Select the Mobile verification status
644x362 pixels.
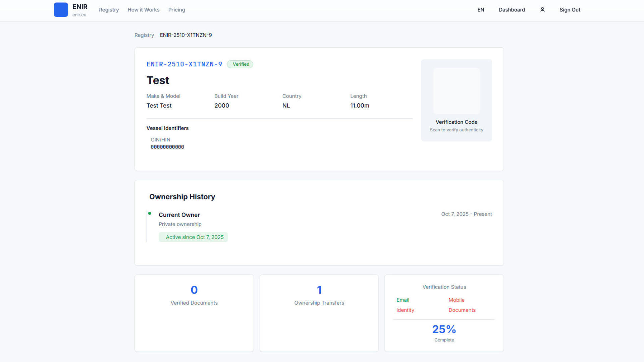click(x=456, y=300)
